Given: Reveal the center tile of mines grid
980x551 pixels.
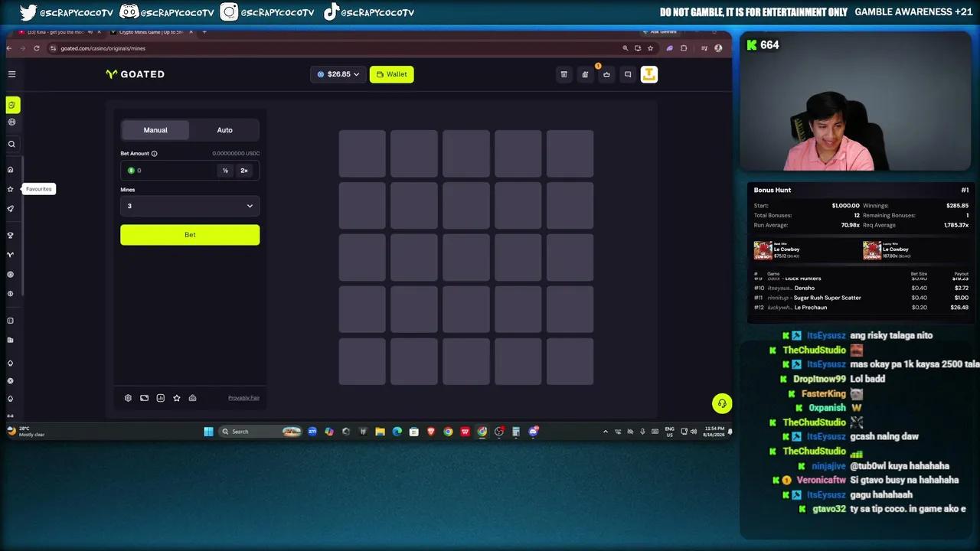Looking at the screenshot, I should point(466,258).
